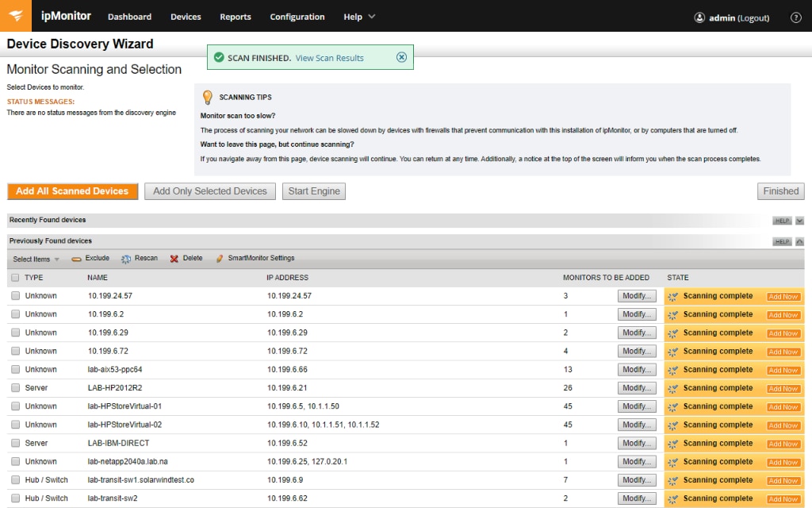
Task: Collapse the Recently Found devices section
Action: point(799,220)
